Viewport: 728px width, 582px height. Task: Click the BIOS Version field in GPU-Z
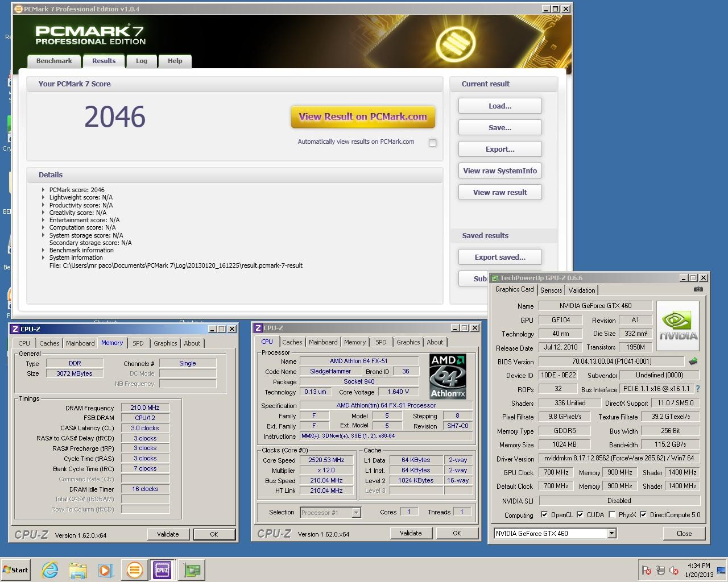tap(611, 361)
